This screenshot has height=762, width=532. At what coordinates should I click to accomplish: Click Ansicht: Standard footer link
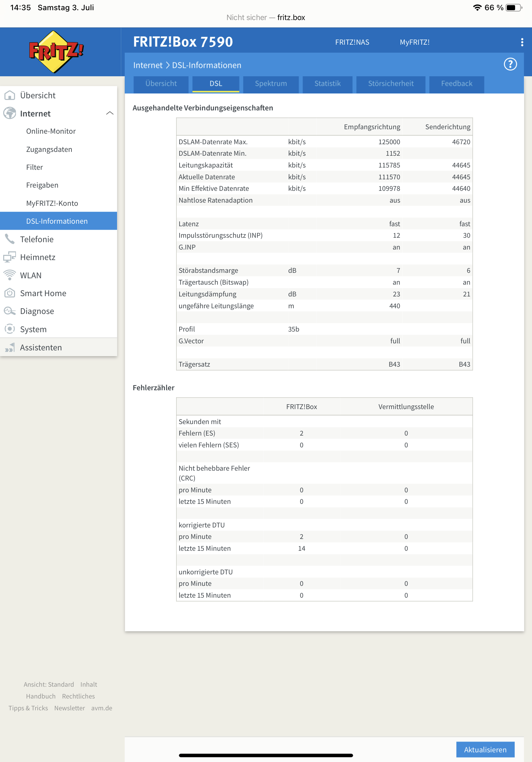click(49, 684)
